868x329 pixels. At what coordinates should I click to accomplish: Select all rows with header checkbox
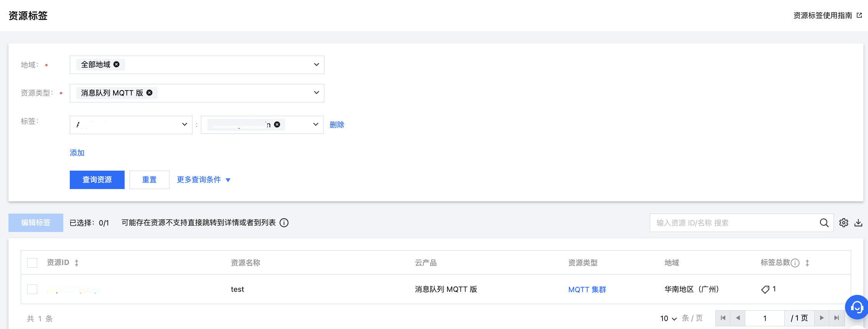[32, 263]
